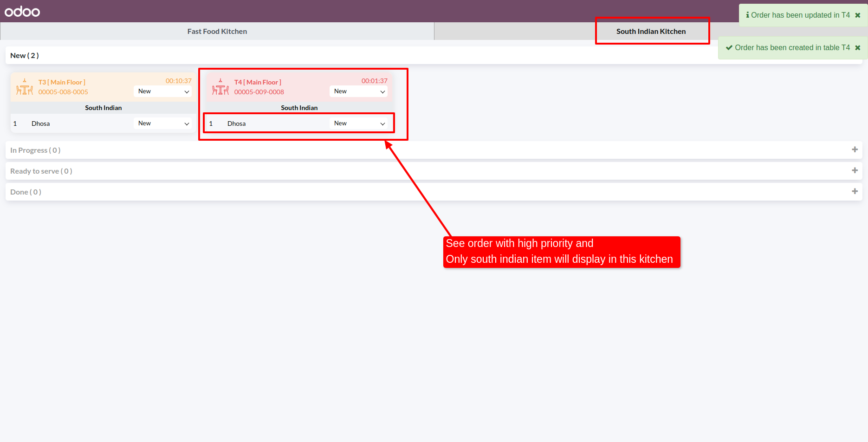
Task: Click info icon in updated order notification
Action: click(x=747, y=15)
